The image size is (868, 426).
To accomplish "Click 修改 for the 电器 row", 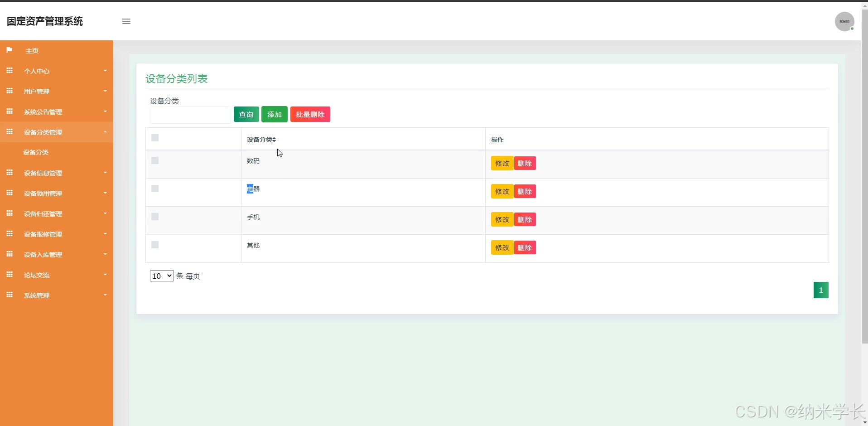I will click(x=502, y=191).
